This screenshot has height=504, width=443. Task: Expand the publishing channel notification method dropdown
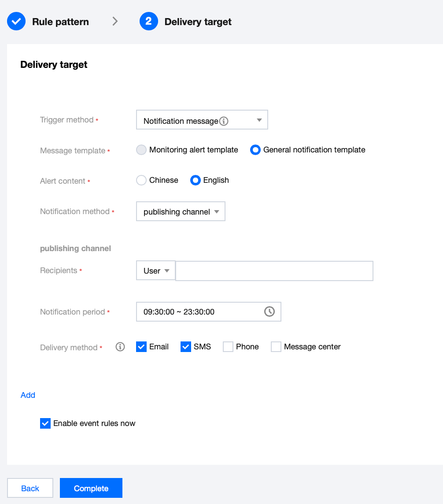click(181, 211)
